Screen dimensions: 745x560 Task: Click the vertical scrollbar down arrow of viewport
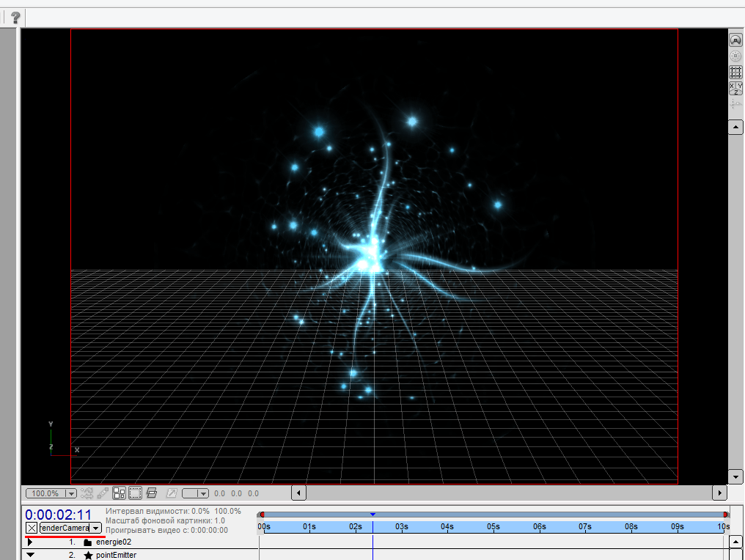735,476
